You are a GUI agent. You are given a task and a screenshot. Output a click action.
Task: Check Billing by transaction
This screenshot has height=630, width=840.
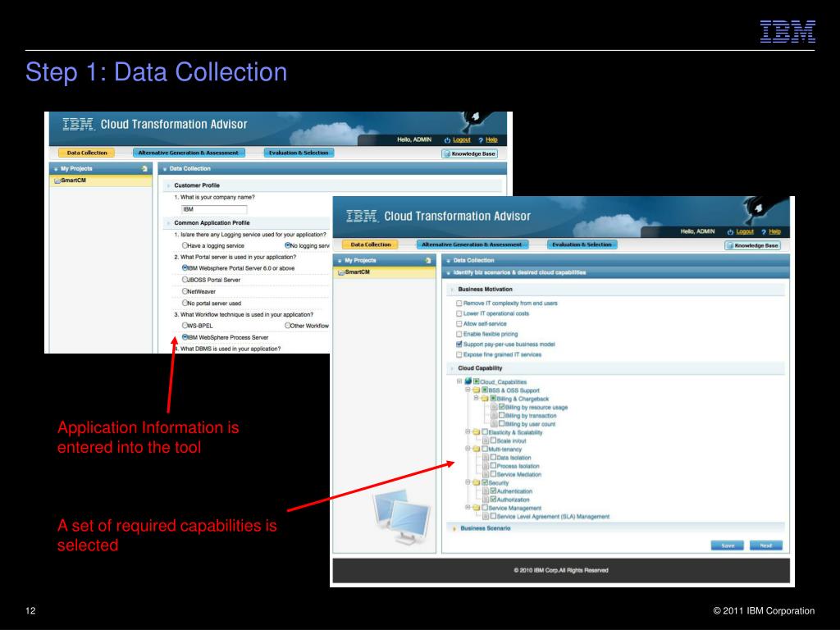pos(502,415)
